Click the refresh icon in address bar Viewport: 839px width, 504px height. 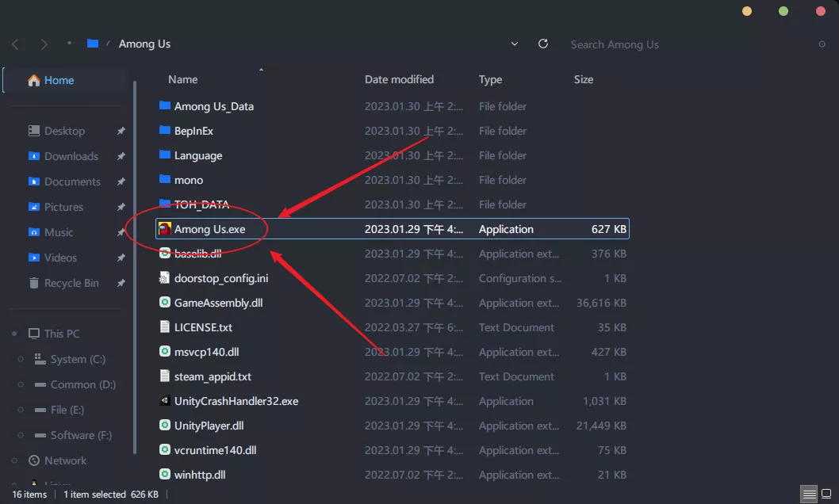[x=543, y=44]
